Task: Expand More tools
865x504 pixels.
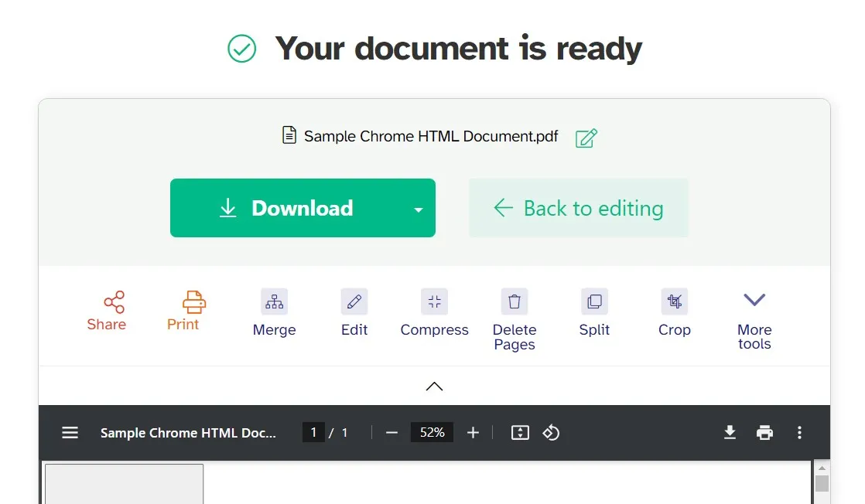Action: click(x=754, y=317)
